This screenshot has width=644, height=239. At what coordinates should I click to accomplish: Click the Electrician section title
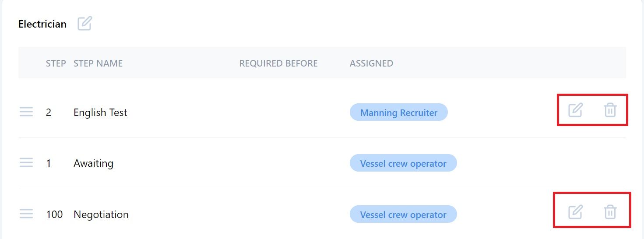[42, 24]
